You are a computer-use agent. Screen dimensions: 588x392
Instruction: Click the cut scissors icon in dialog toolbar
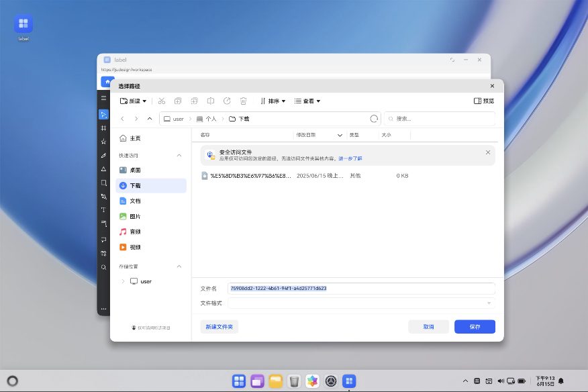(x=162, y=101)
